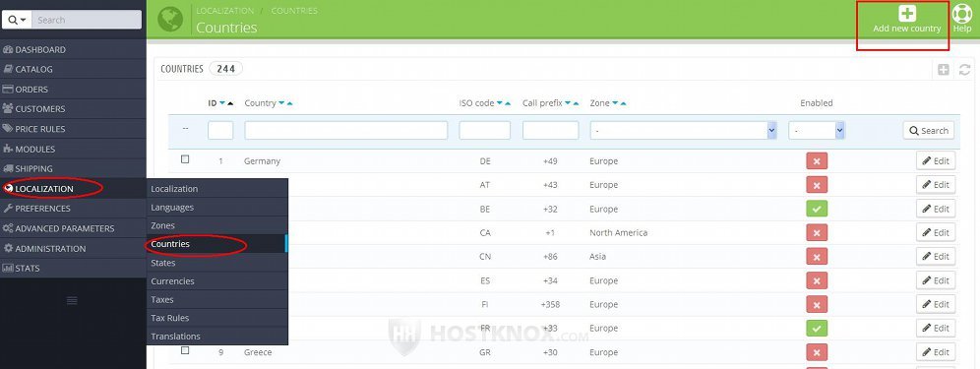Edit the CN country row

click(x=936, y=257)
